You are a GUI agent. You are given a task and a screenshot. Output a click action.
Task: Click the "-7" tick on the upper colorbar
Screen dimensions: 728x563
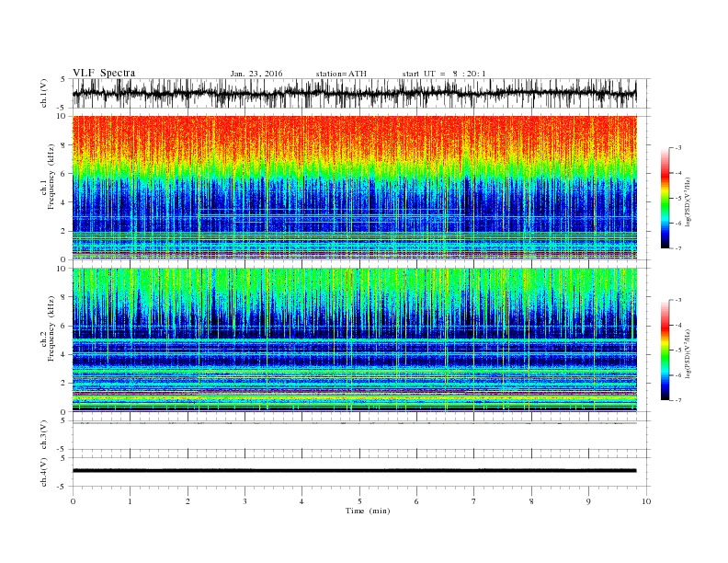pyautogui.click(x=677, y=248)
